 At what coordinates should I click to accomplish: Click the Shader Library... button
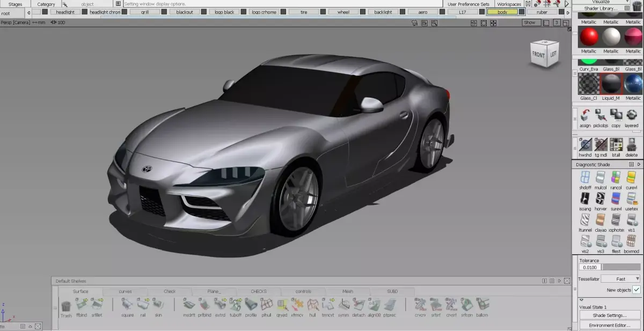600,9
